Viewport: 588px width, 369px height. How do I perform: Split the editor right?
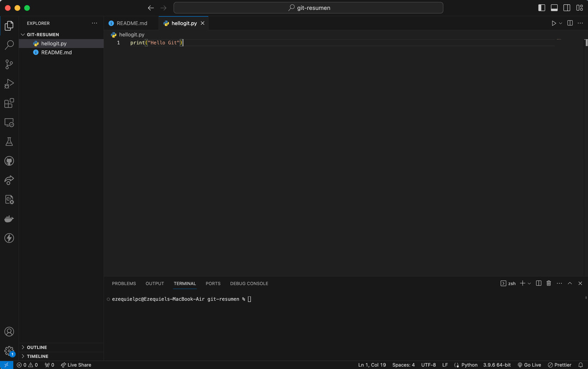pos(570,23)
